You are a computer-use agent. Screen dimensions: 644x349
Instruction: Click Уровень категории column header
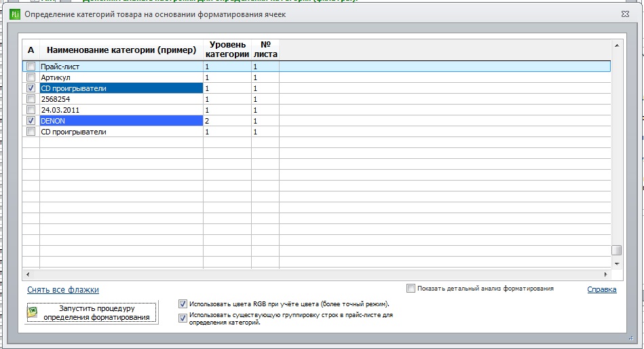pos(227,50)
